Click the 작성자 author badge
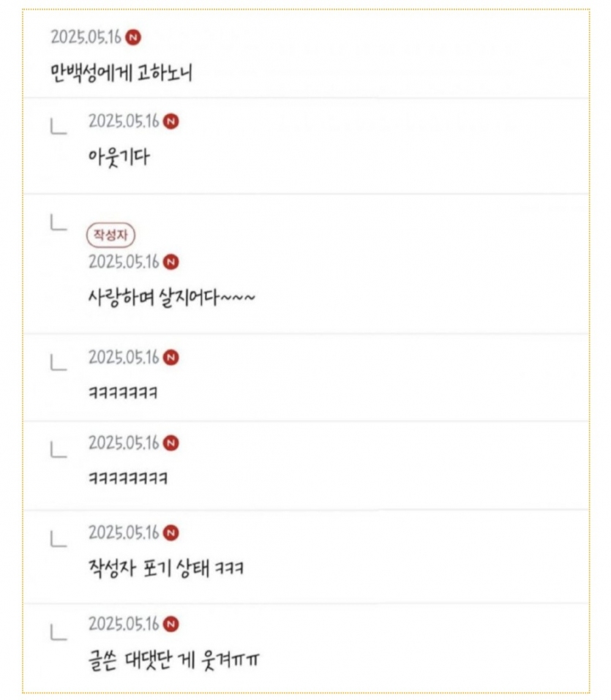Viewport: 611px width, 700px height. coord(110,235)
